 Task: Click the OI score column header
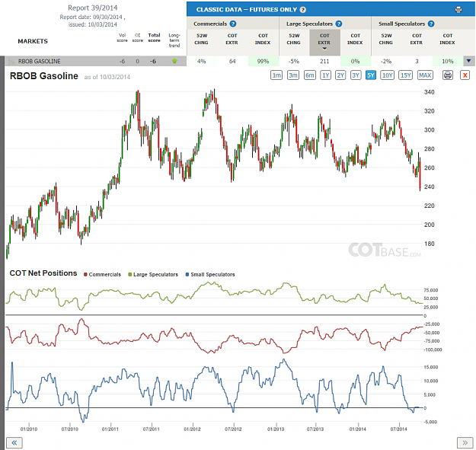[x=138, y=37]
